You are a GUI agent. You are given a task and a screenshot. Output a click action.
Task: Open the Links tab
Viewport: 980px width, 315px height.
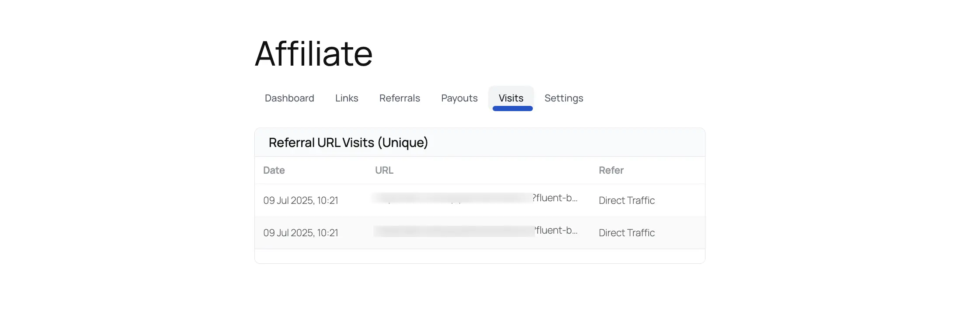[347, 98]
